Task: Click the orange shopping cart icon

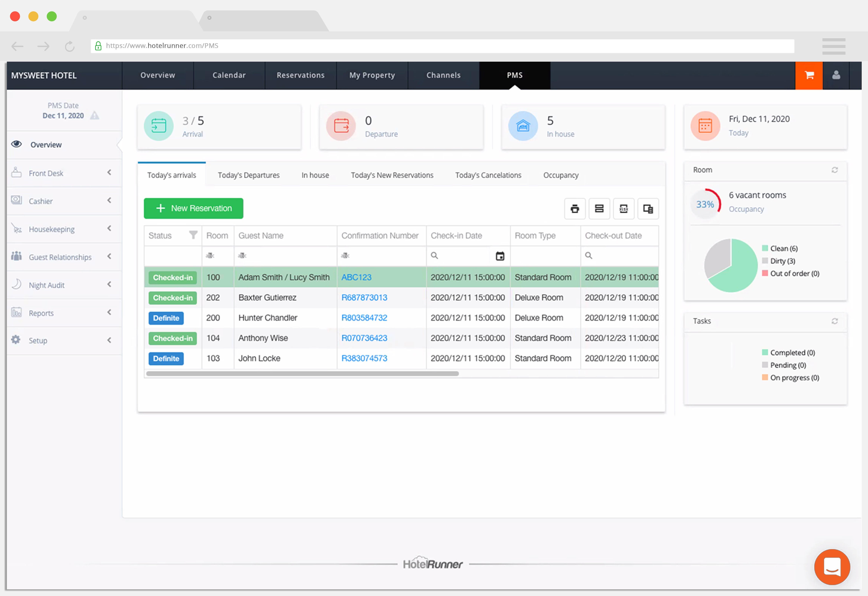Action: [809, 75]
